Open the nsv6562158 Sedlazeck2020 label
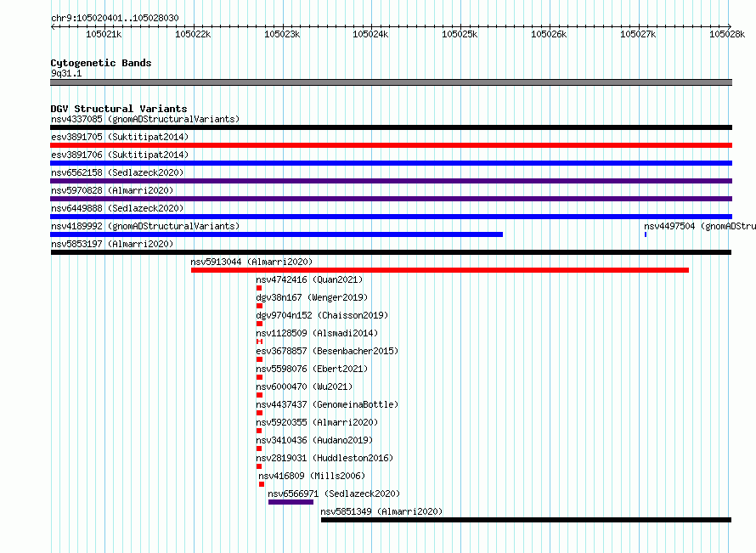 117,172
